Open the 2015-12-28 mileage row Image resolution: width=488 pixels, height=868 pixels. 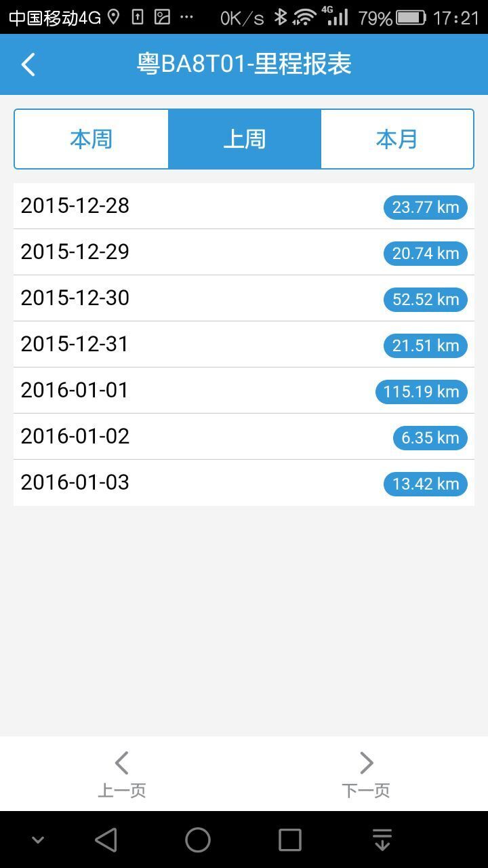203,206
